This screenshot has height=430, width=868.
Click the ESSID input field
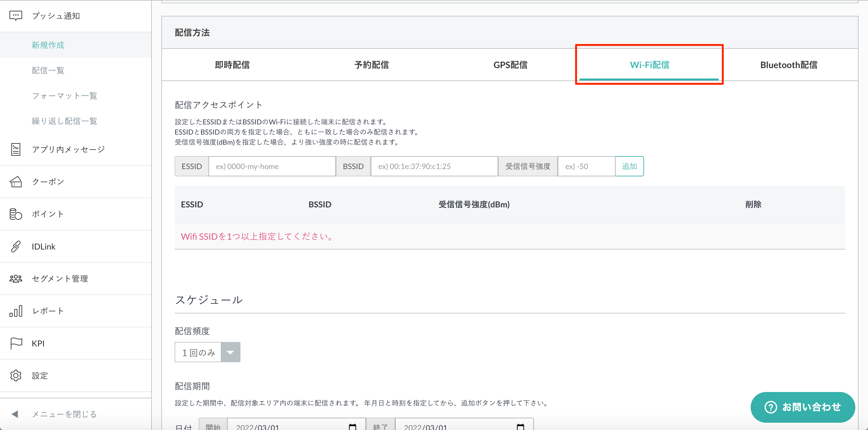click(x=272, y=166)
